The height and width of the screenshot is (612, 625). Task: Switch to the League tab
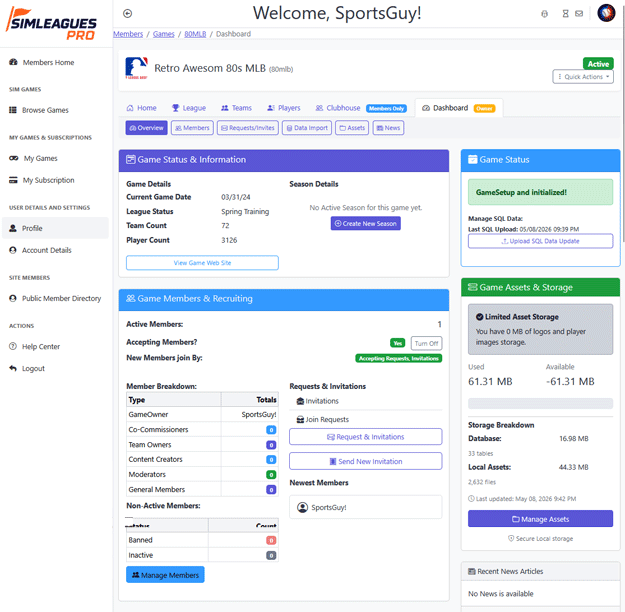189,108
